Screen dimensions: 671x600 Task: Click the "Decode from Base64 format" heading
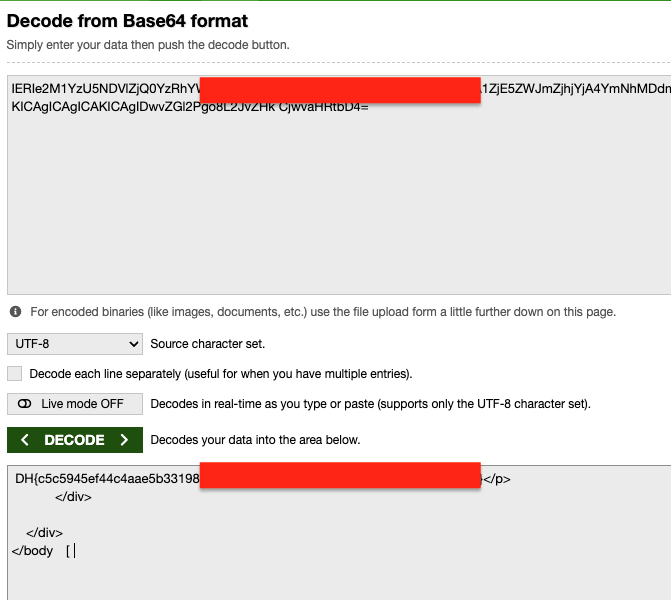[127, 21]
